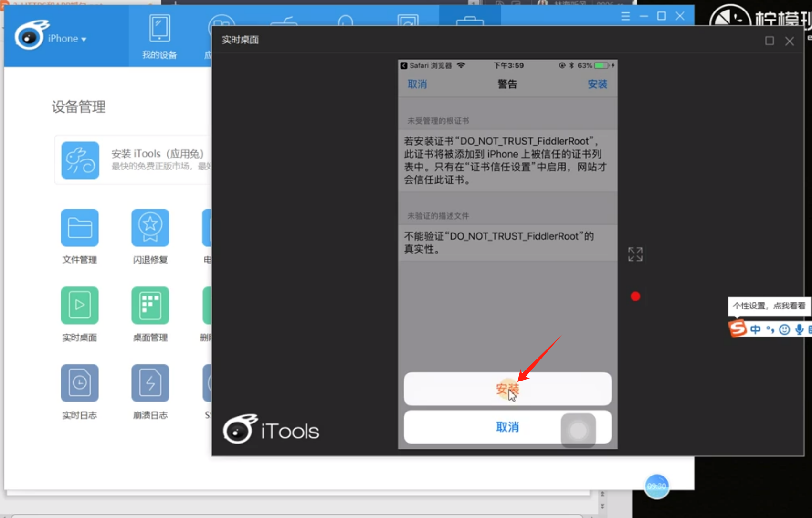Click the 09:30 timer bubble

click(657, 486)
